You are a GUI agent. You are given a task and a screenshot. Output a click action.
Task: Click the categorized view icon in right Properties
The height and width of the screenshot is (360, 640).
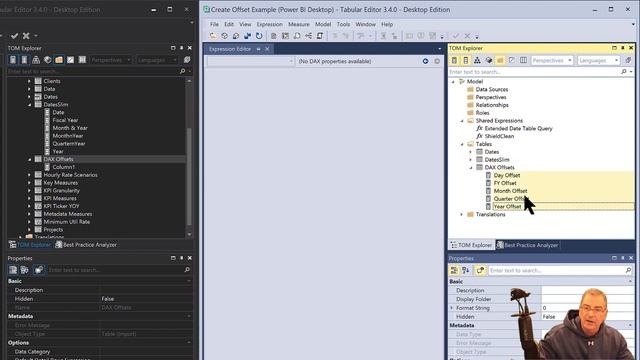click(x=454, y=270)
